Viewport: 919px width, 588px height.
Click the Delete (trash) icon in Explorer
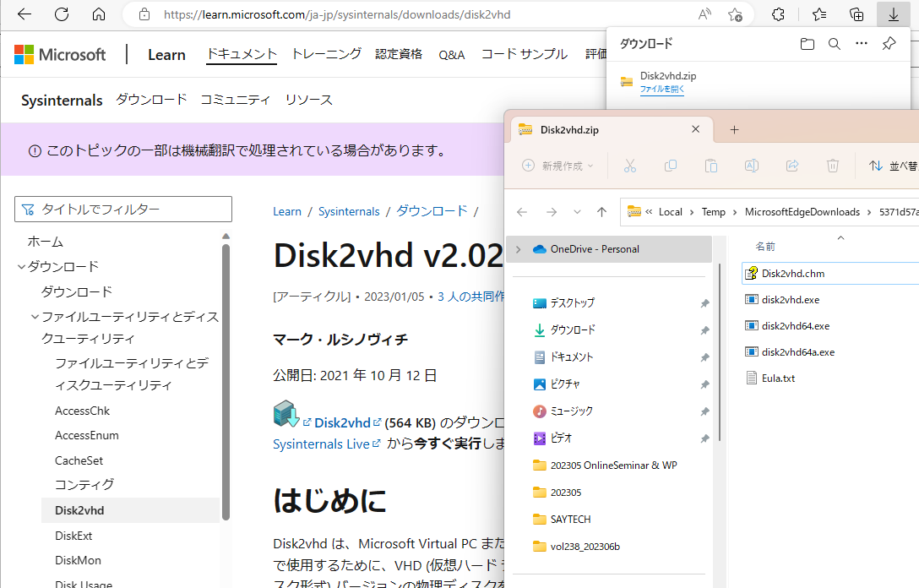(833, 165)
